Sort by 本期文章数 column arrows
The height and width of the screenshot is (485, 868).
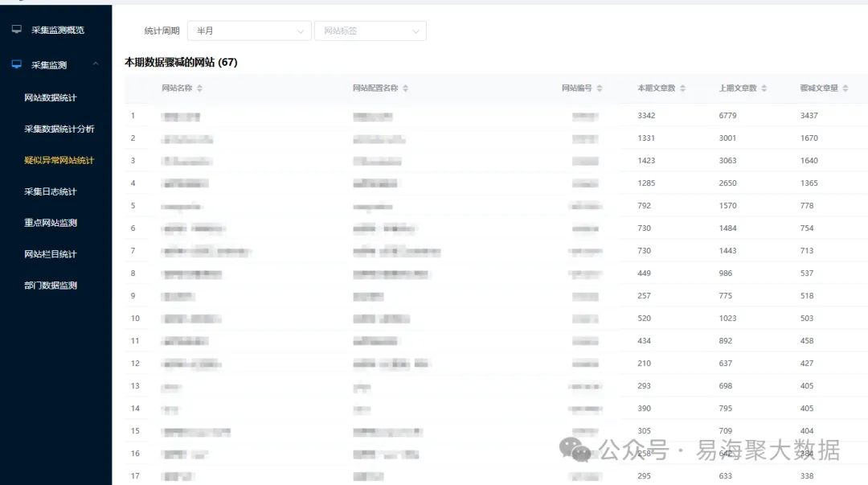(x=682, y=88)
